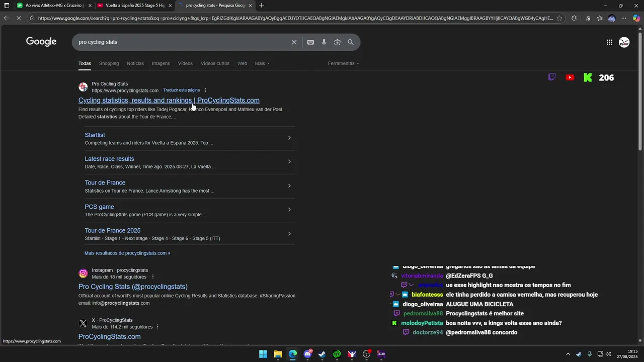Click the YouTube icon in the overlay

click(x=570, y=77)
